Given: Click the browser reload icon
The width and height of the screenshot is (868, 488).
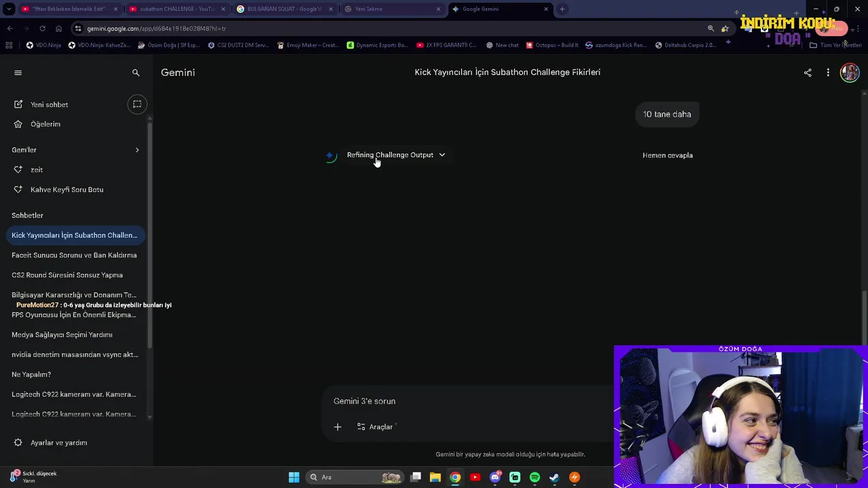Looking at the screenshot, I should click(42, 28).
